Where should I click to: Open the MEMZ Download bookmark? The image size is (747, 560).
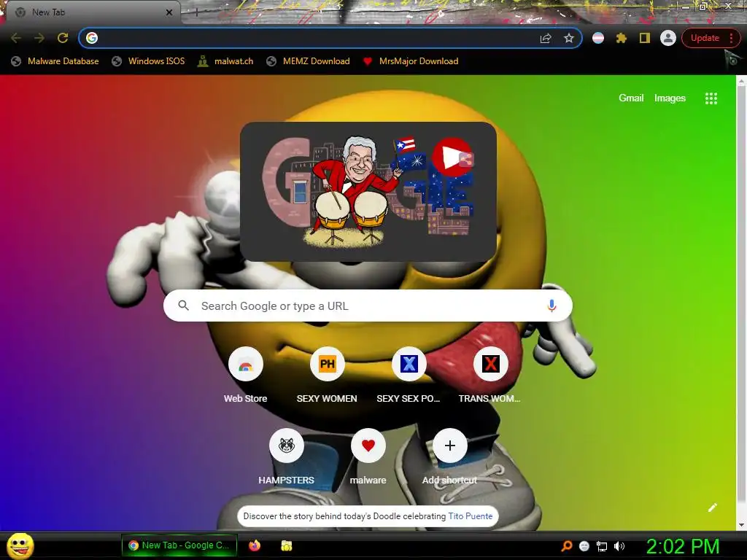pyautogui.click(x=309, y=61)
